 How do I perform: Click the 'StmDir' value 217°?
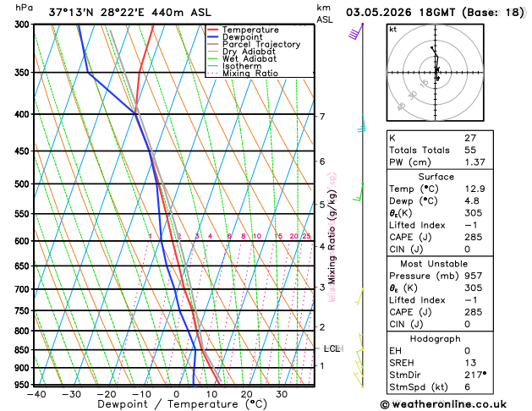click(x=475, y=375)
